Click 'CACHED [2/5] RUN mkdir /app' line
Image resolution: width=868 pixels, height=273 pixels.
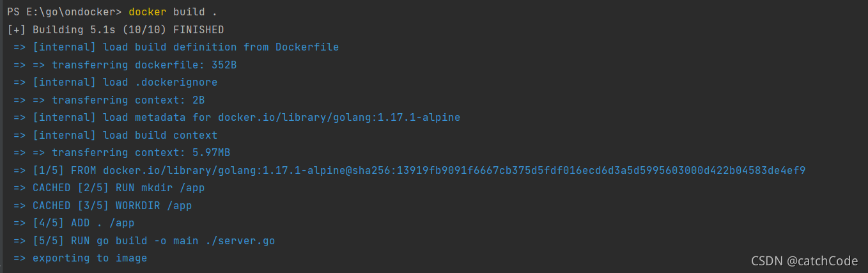109,188
